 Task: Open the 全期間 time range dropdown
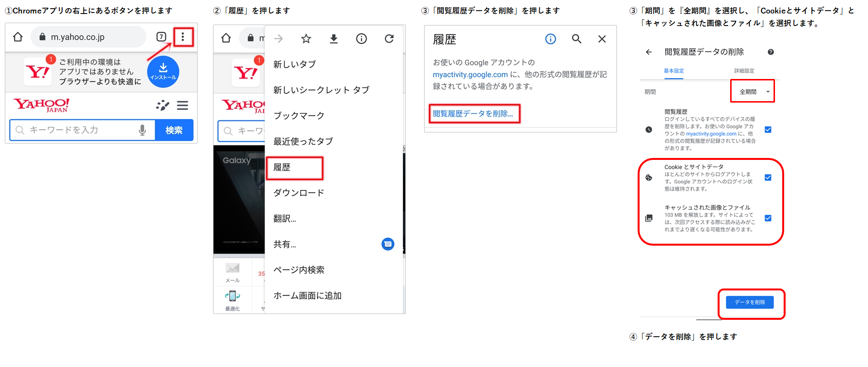click(752, 92)
